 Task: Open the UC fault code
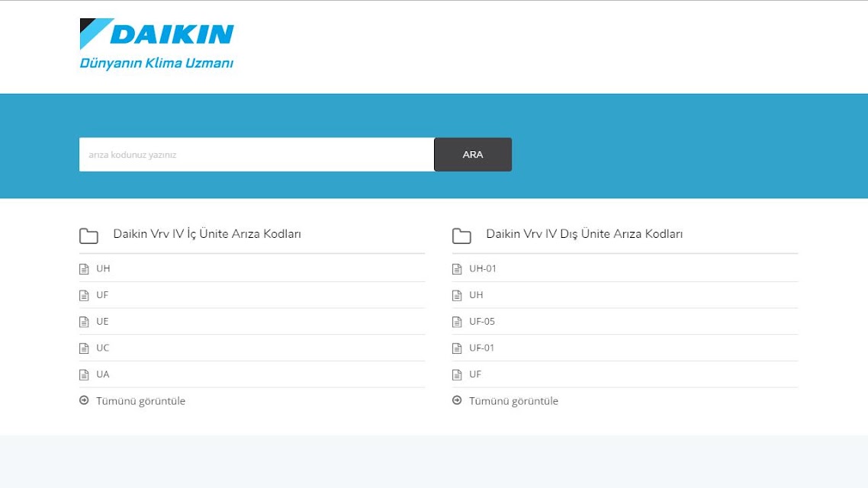tap(103, 348)
